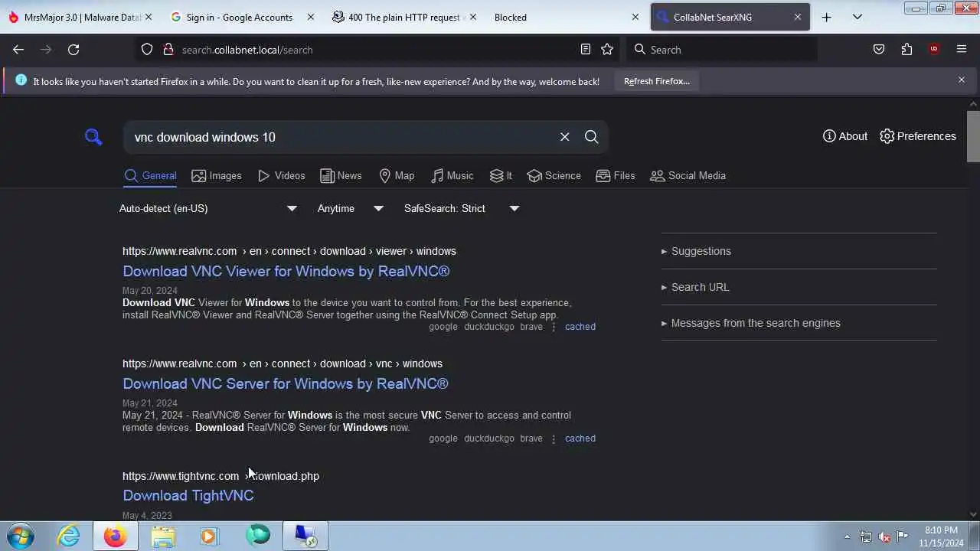Open the language Auto-detect dropdown

[208, 208]
